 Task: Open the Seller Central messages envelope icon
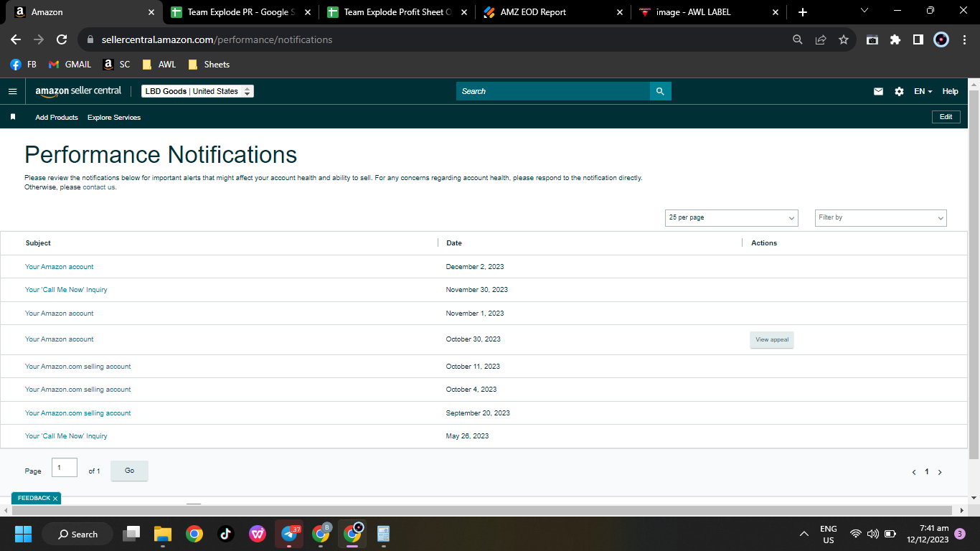click(878, 91)
